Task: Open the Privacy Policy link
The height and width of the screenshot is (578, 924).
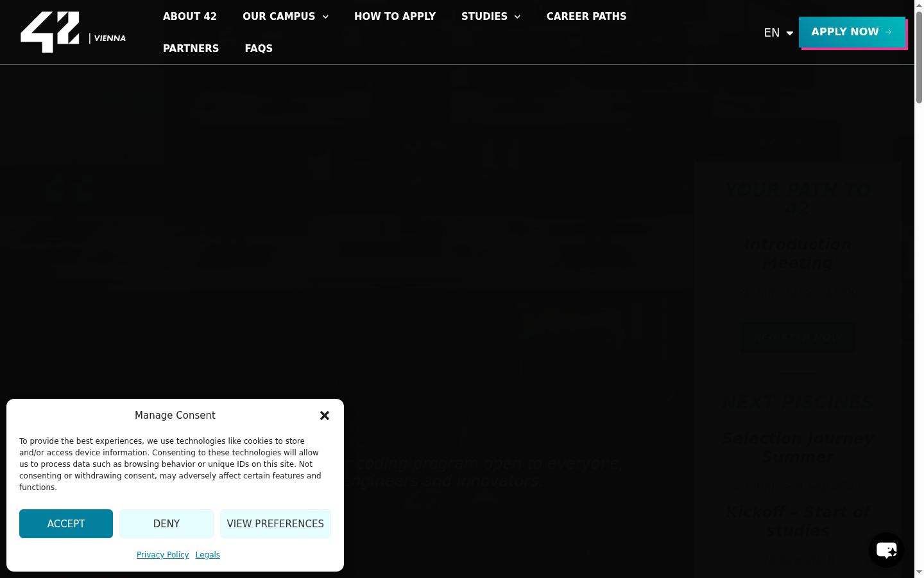Action: pos(163,555)
